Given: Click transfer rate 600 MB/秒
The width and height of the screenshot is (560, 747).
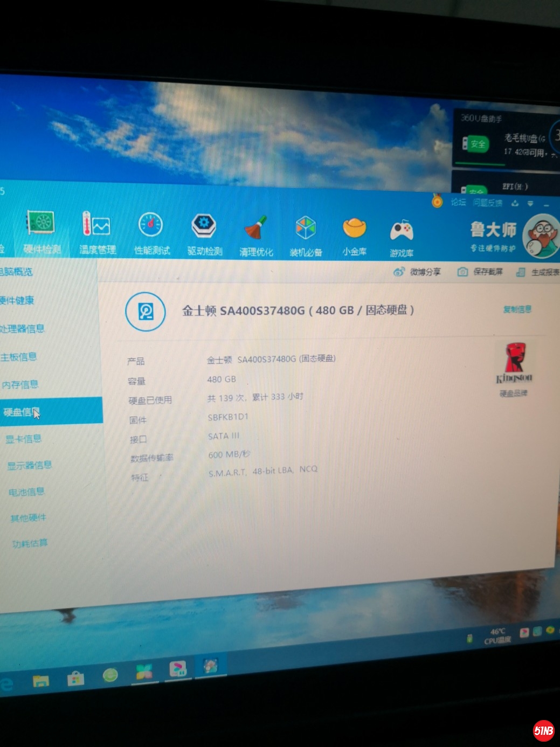Looking at the screenshot, I should (229, 454).
